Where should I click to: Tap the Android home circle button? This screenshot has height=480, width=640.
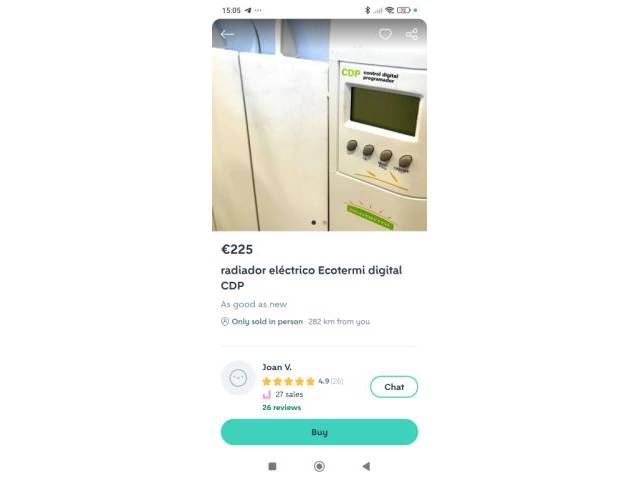point(319,466)
